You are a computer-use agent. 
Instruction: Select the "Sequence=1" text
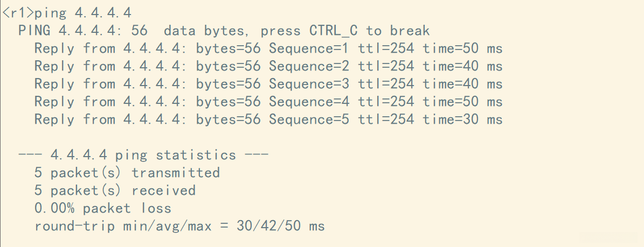click(309, 48)
